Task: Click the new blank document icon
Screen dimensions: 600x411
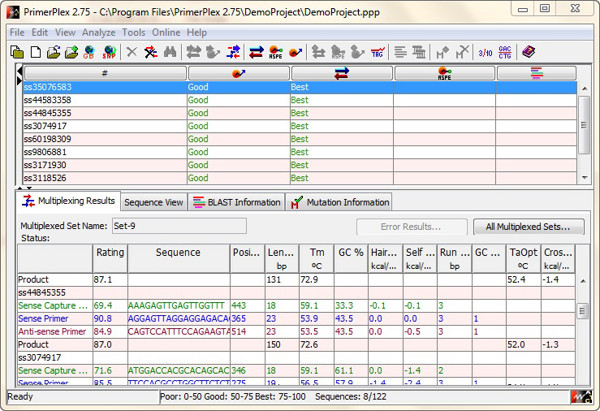Action: [x=36, y=52]
